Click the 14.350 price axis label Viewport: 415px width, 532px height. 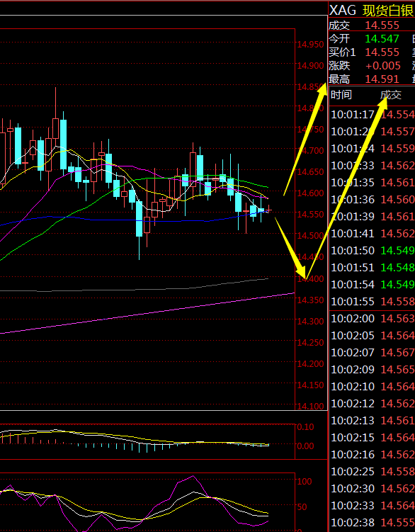(310, 300)
